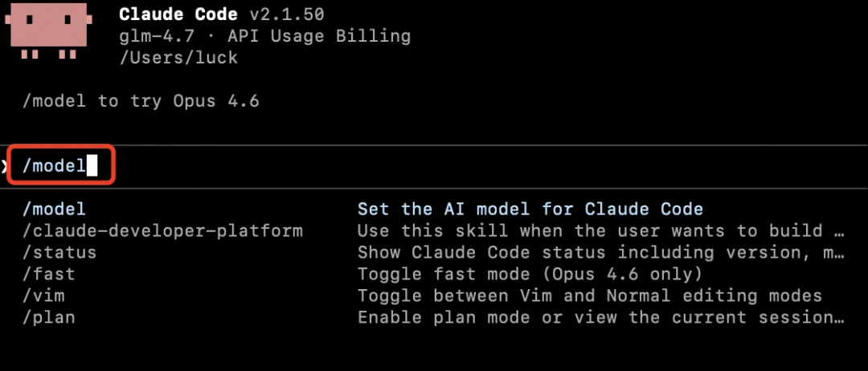Click the pink Claude Code mascot icon

48,31
